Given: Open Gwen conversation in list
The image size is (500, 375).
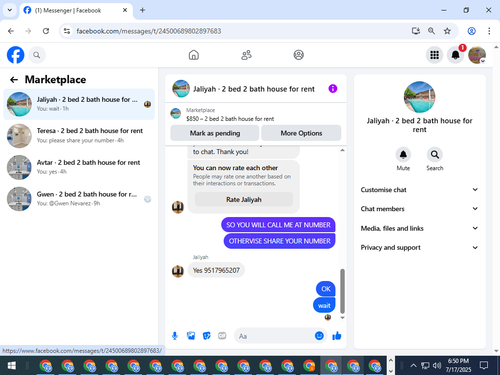Looking at the screenshot, I should pos(79,199).
